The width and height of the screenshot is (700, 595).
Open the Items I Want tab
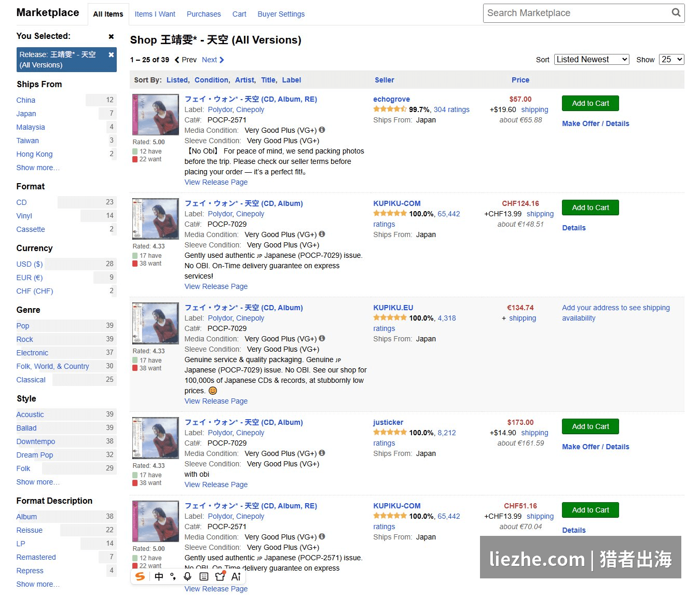click(155, 14)
